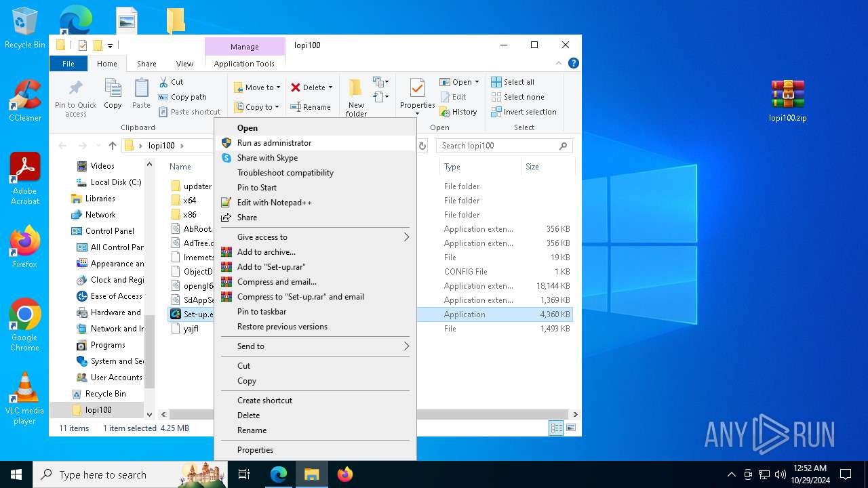This screenshot has width=868, height=488.
Task: Click the red Delete icon in ribbon
Action: 296,87
